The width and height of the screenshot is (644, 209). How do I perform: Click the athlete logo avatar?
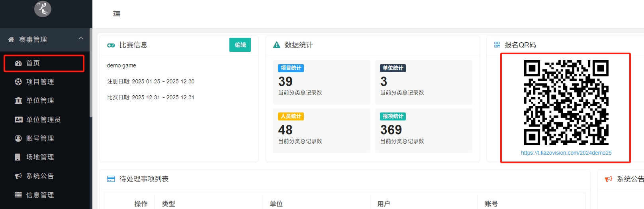click(43, 8)
